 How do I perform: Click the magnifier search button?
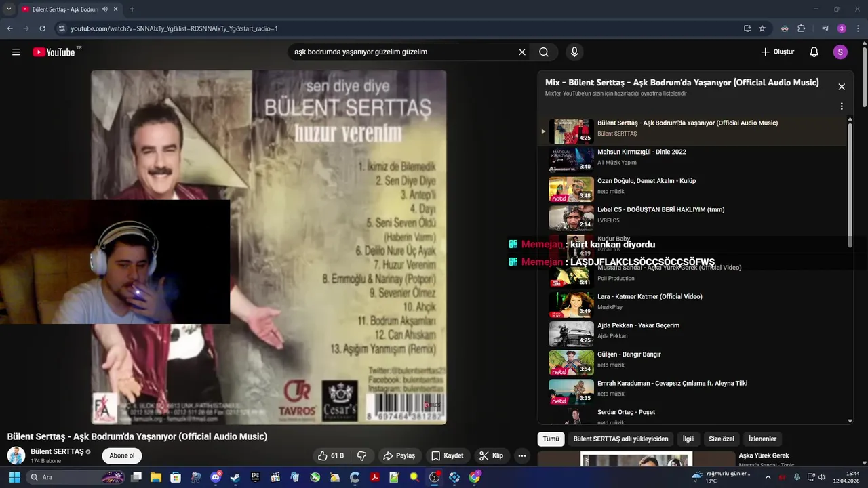click(x=544, y=52)
